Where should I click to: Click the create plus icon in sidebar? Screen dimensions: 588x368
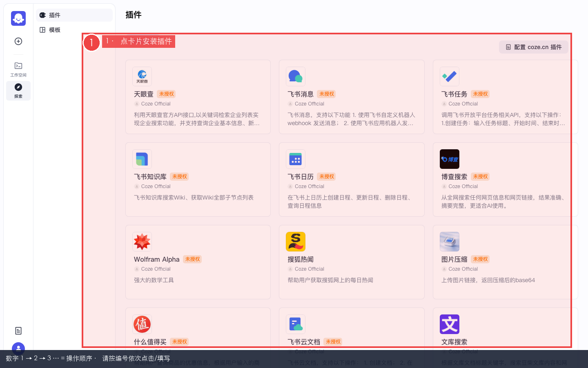click(18, 41)
